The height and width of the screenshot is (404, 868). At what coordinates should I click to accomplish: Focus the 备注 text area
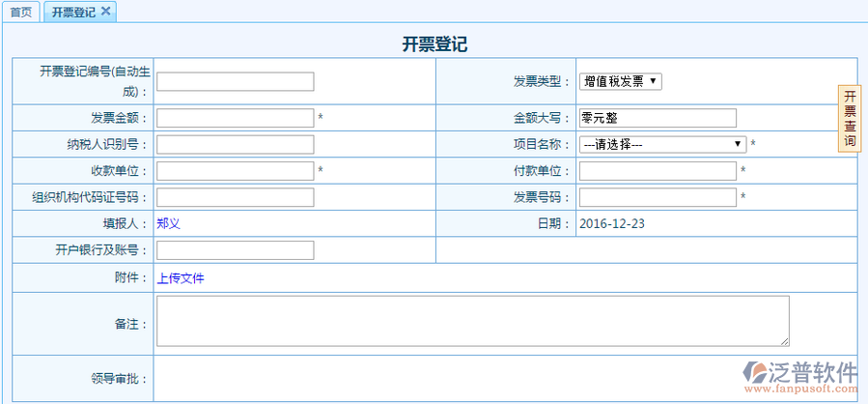[473, 321]
